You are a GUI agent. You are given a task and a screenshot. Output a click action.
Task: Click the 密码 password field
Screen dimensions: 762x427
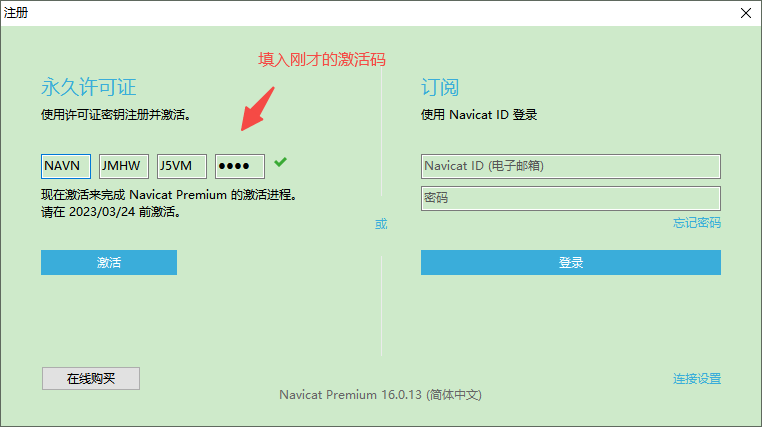click(x=571, y=198)
